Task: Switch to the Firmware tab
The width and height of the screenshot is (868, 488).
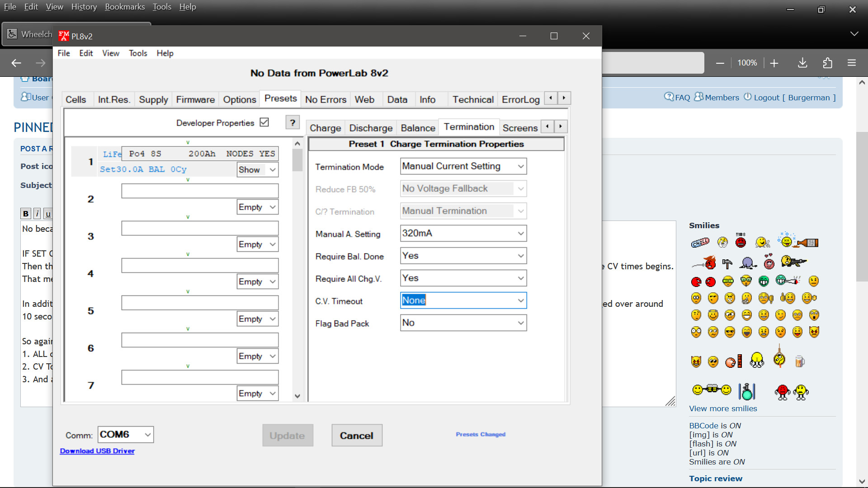Action: 195,99
